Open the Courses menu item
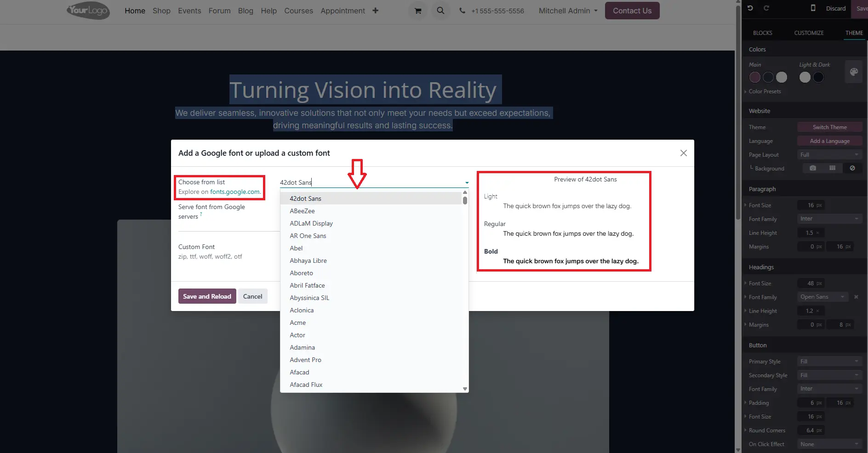This screenshot has height=453, width=868. point(298,11)
